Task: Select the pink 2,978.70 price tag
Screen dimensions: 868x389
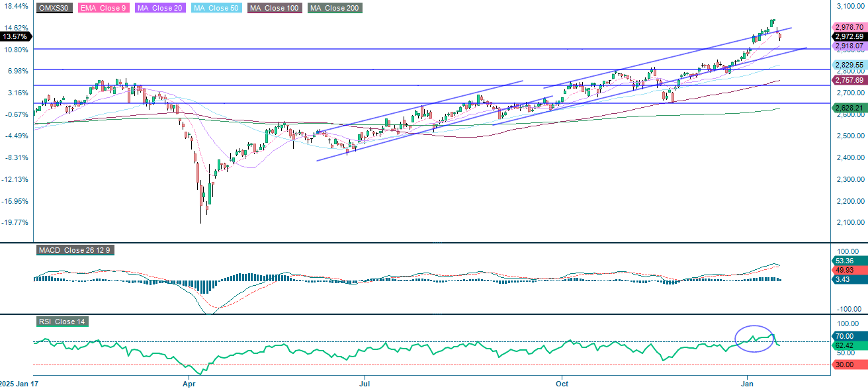Action: tap(849, 28)
